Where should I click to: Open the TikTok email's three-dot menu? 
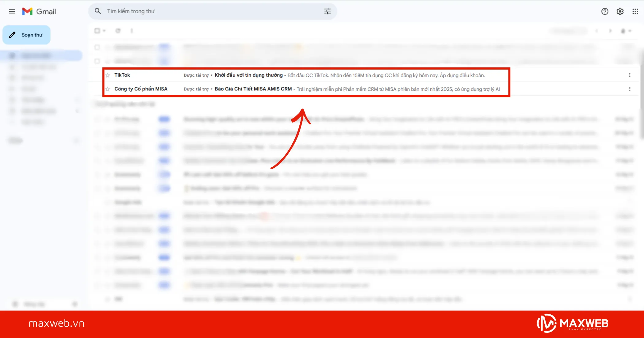click(x=630, y=75)
